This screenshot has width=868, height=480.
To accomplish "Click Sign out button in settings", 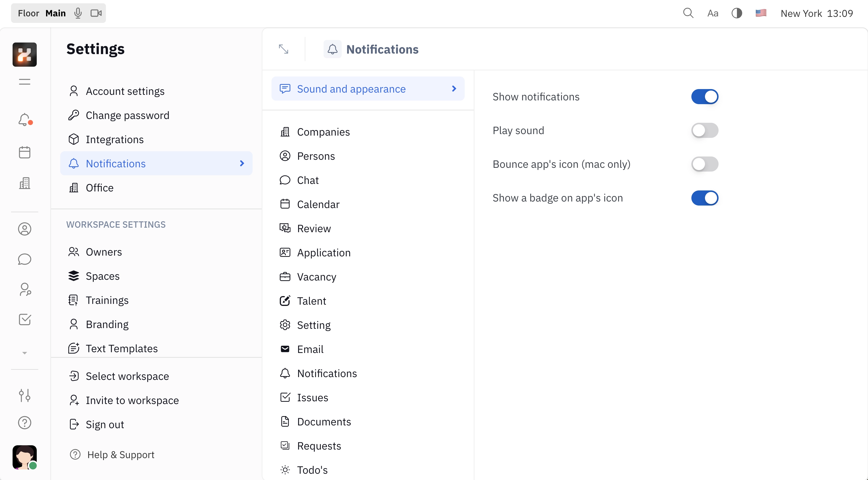I will tap(105, 424).
